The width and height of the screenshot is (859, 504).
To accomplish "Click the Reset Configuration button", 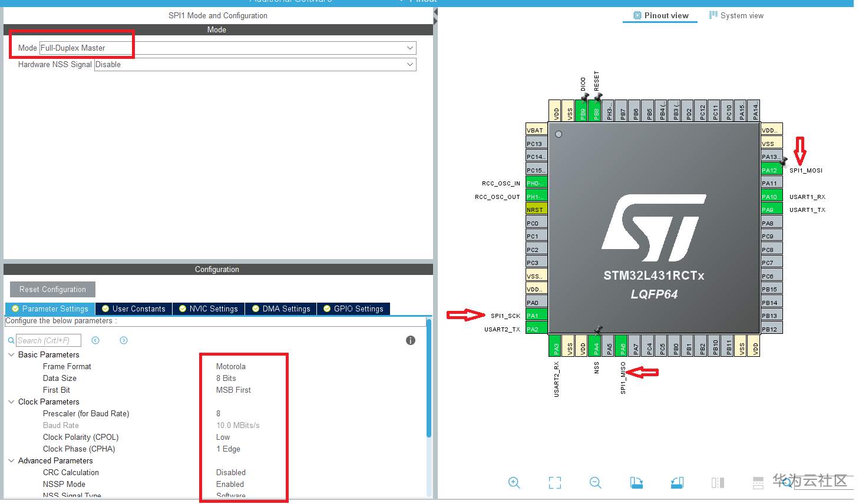I will click(x=52, y=289).
